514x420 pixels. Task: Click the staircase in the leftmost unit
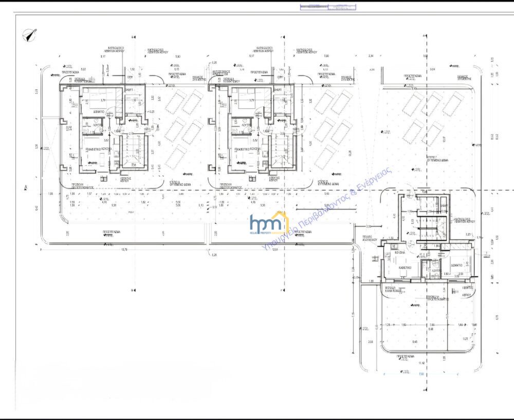click(133, 151)
